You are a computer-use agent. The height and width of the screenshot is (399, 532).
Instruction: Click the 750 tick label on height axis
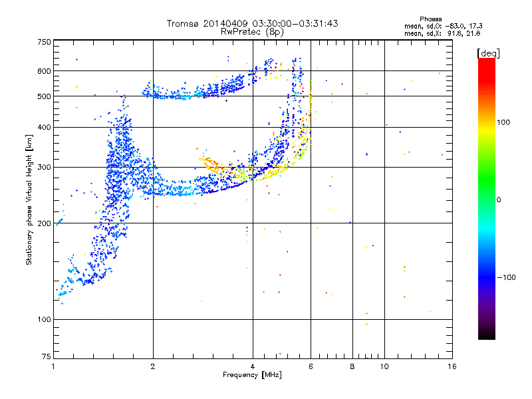(44, 42)
